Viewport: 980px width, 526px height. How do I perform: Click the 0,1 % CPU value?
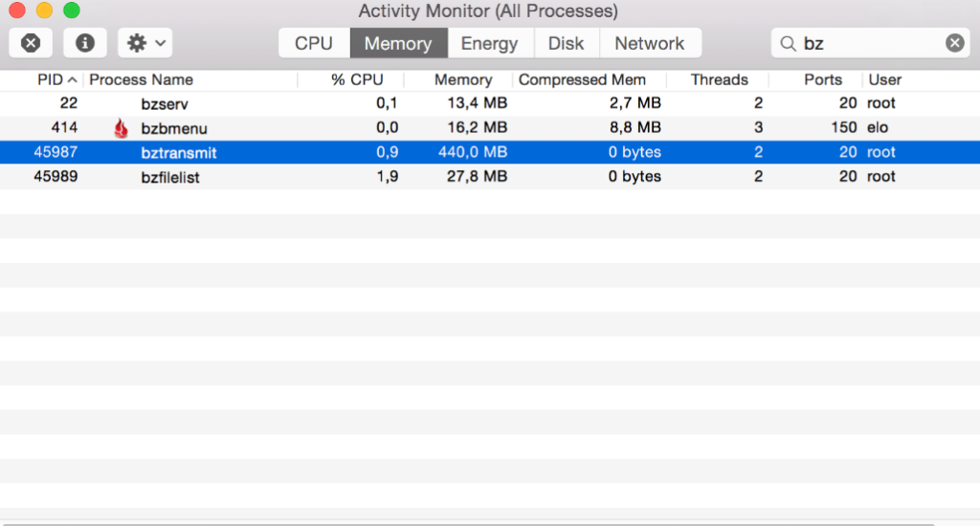tap(387, 103)
